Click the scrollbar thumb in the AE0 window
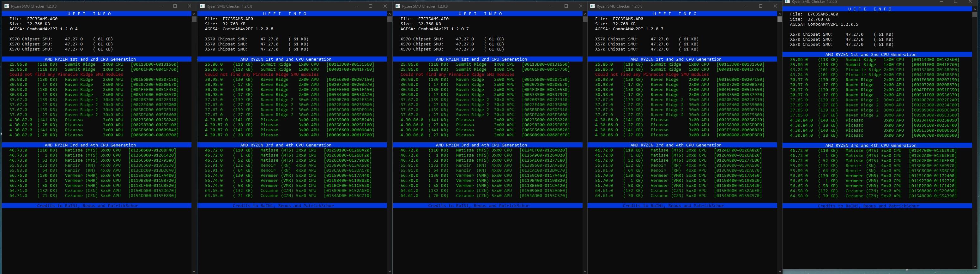The height and width of the screenshot is (274, 980). coord(585,19)
